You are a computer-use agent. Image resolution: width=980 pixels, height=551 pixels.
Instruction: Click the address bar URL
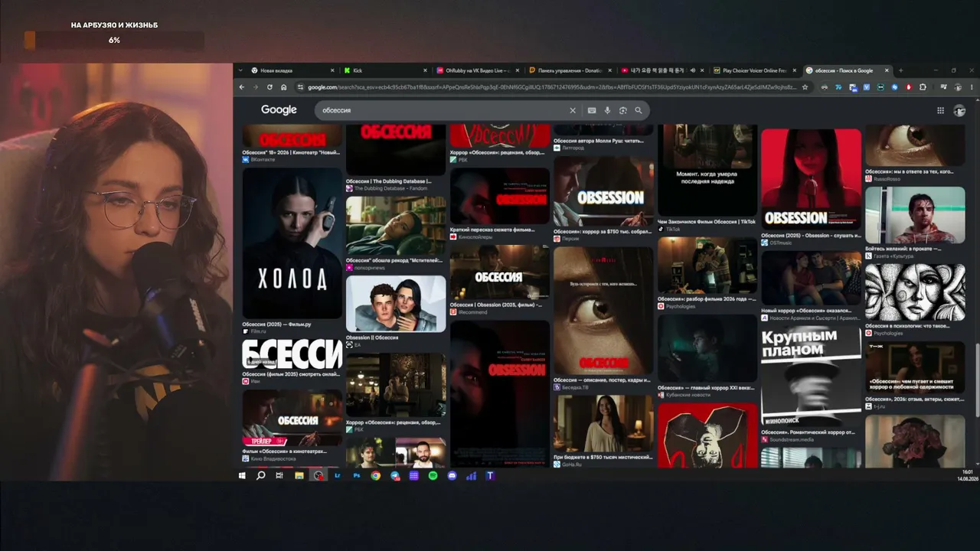(x=551, y=87)
